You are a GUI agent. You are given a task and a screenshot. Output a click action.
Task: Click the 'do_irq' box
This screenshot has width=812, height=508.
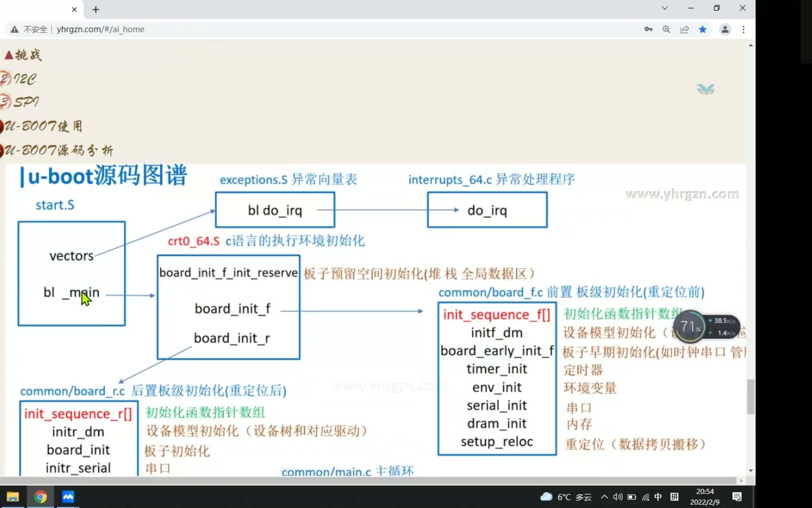pos(487,210)
